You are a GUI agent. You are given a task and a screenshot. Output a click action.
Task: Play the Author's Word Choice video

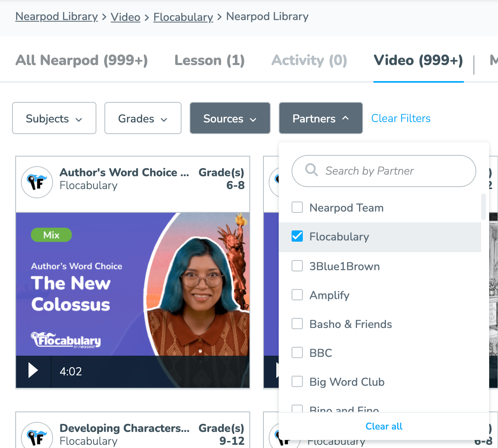tap(33, 371)
